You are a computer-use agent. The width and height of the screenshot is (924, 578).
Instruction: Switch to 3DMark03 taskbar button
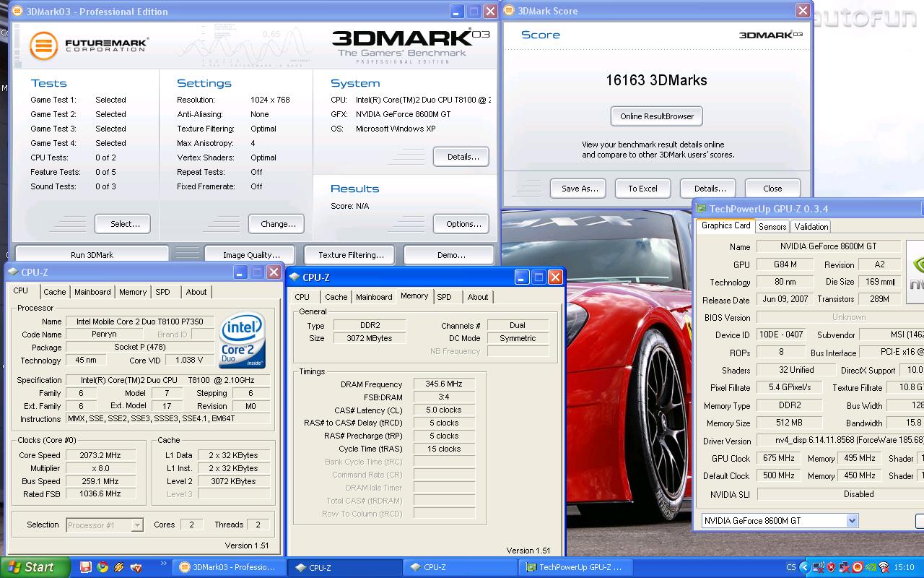230,567
